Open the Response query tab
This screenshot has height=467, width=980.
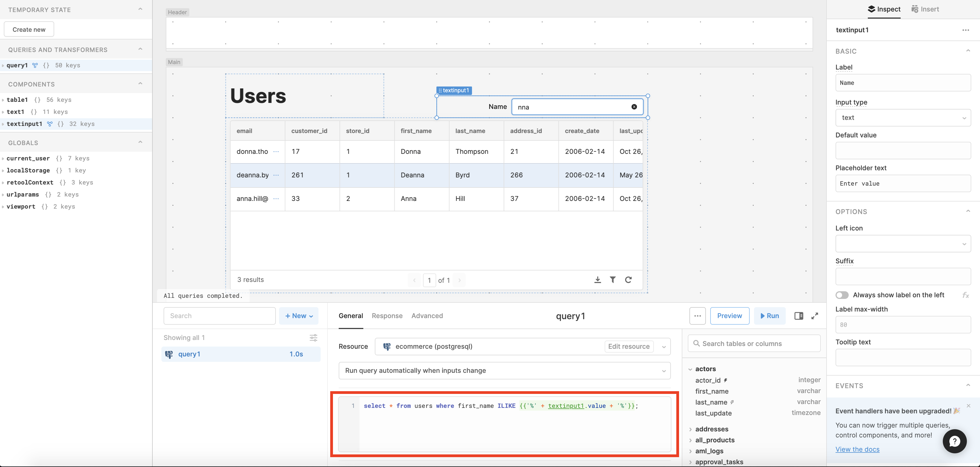[x=387, y=316]
